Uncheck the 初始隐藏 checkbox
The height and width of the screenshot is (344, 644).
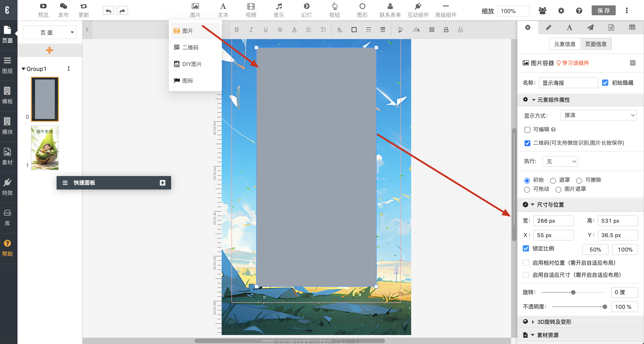tap(605, 83)
